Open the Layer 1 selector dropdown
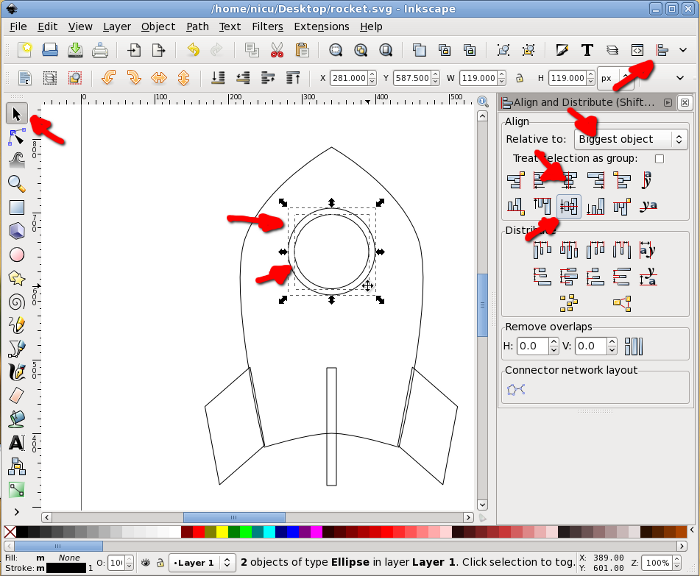The width and height of the screenshot is (700, 576). tap(202, 563)
